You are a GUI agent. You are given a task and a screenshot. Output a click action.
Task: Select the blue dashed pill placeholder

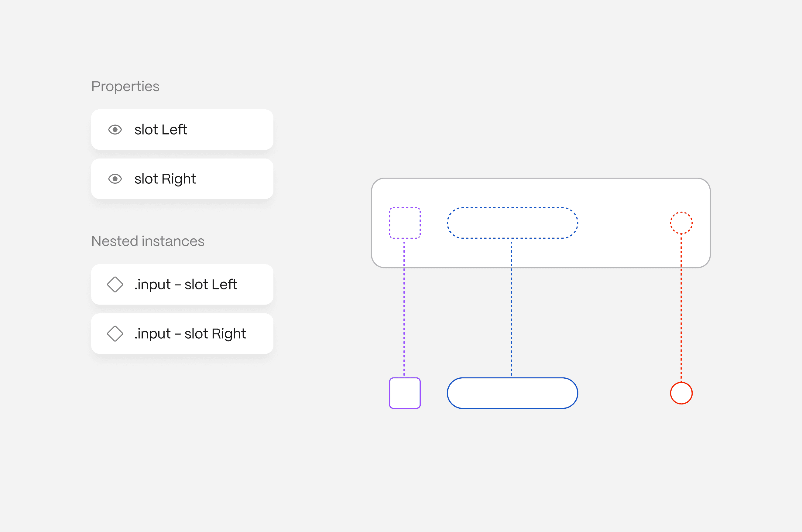[x=512, y=223]
